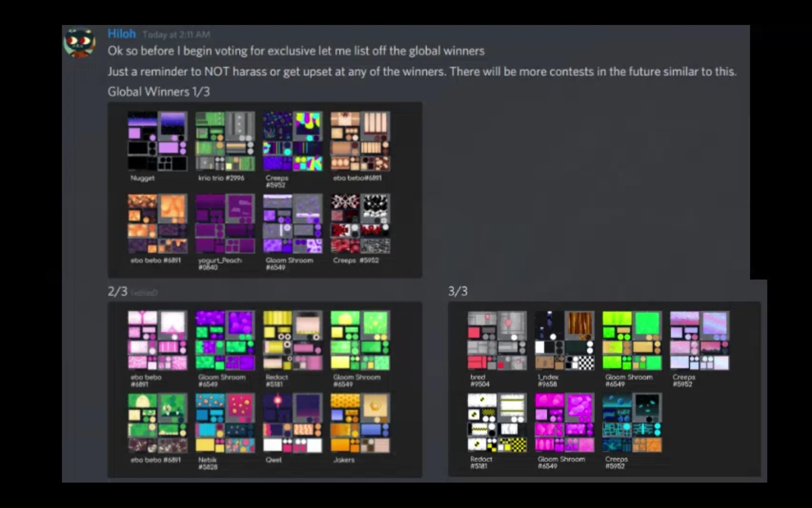Open the ebo bebo#6891 top-row thumbnail
Viewport: 812px width, 508px height.
pos(360,142)
